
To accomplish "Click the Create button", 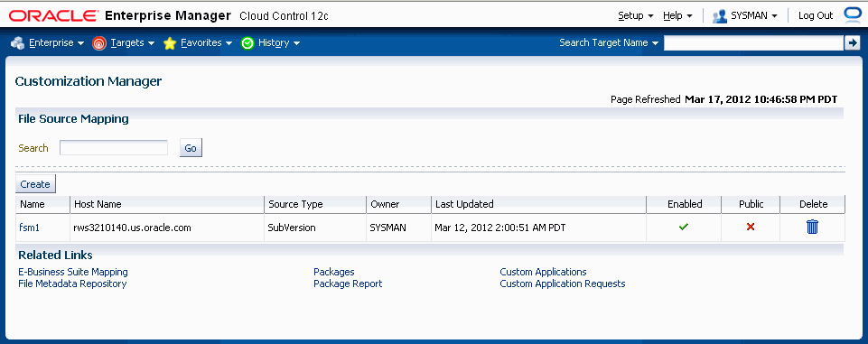I will coord(35,184).
